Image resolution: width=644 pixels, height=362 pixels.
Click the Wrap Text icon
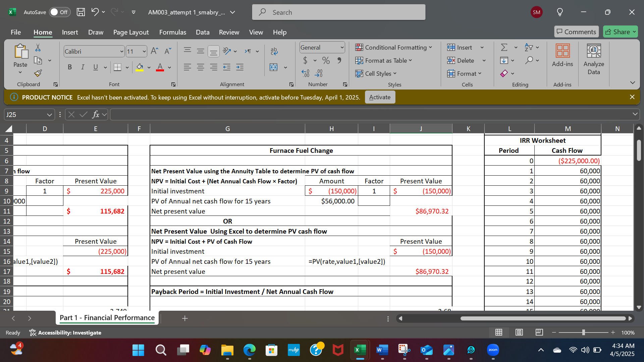tap(274, 51)
